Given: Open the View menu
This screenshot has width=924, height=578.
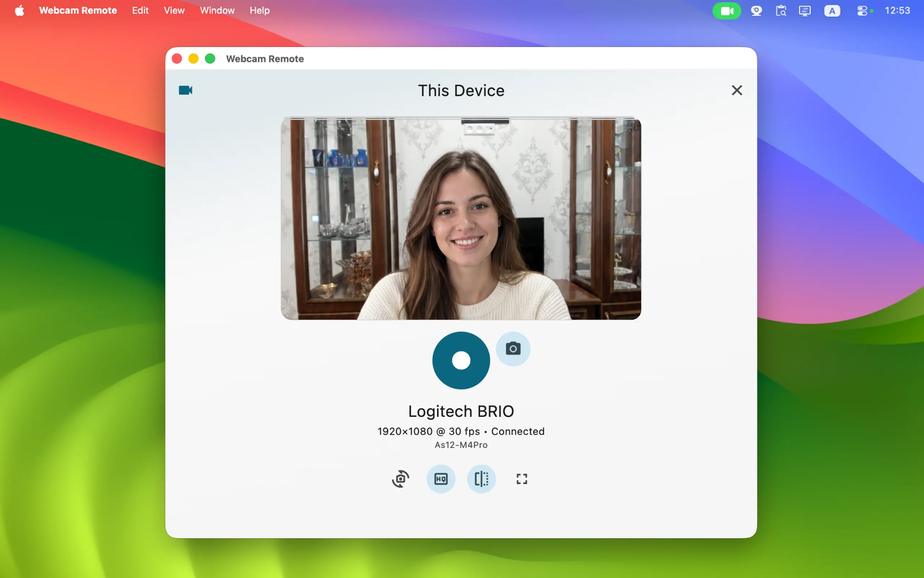Looking at the screenshot, I should [x=174, y=10].
